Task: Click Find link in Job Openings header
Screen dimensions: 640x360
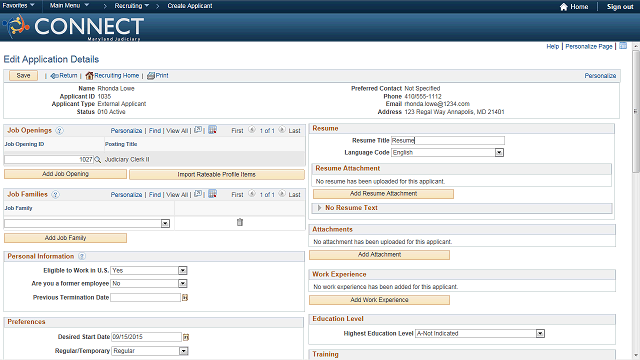Action: click(155, 131)
